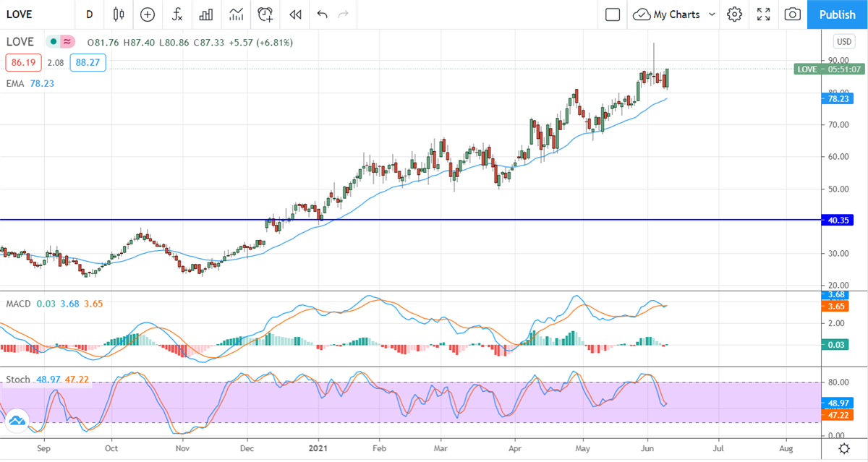This screenshot has width=868, height=462.
Task: Enter fullscreen mode
Action: 763,14
